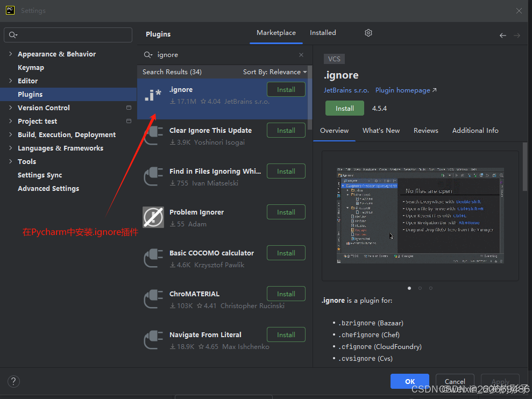Expand Appearance & Behavior settings

coord(11,54)
